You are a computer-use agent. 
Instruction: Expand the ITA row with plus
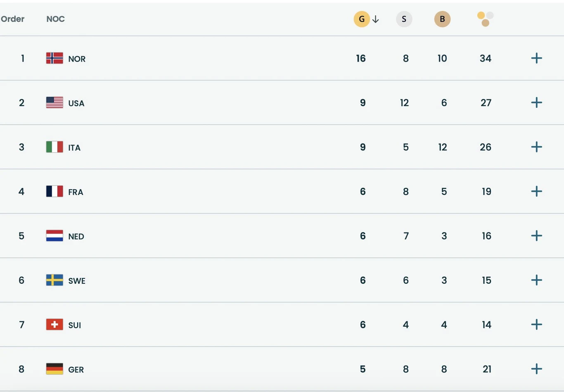(536, 147)
